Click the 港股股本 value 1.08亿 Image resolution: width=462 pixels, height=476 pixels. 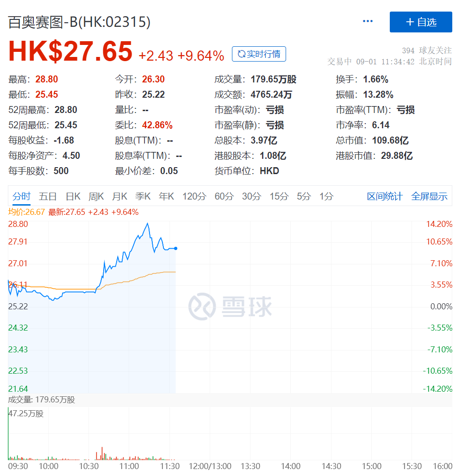click(273, 156)
